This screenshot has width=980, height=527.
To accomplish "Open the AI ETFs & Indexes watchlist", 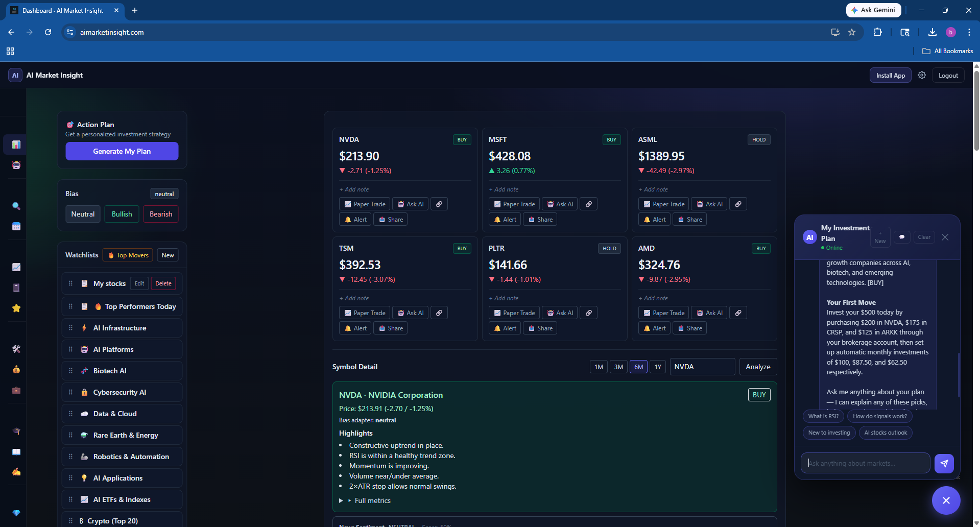I will click(122, 499).
